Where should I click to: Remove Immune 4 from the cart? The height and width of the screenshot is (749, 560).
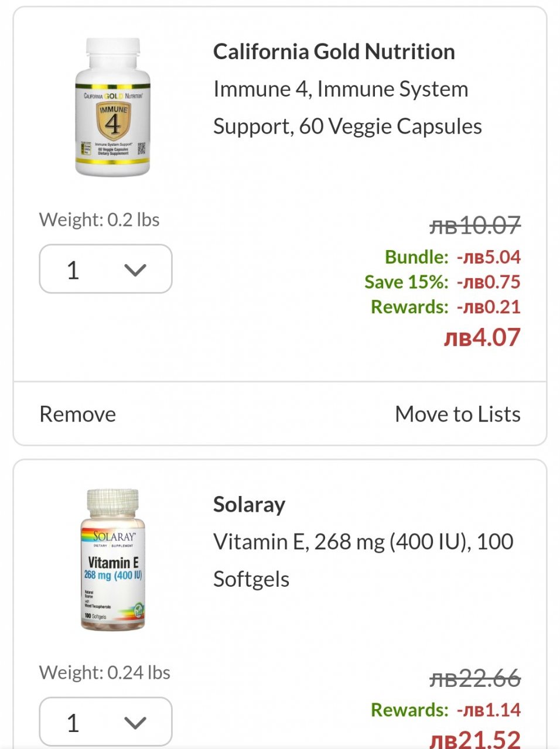click(x=77, y=414)
